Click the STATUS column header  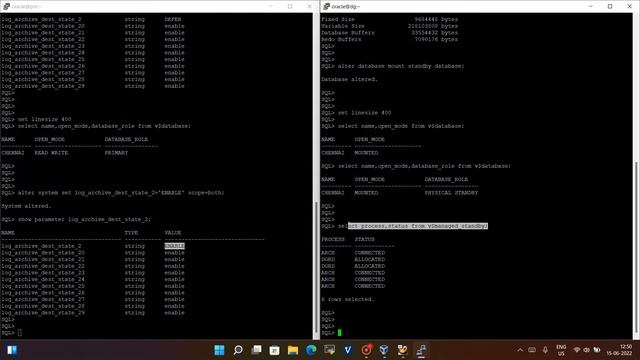click(x=364, y=239)
